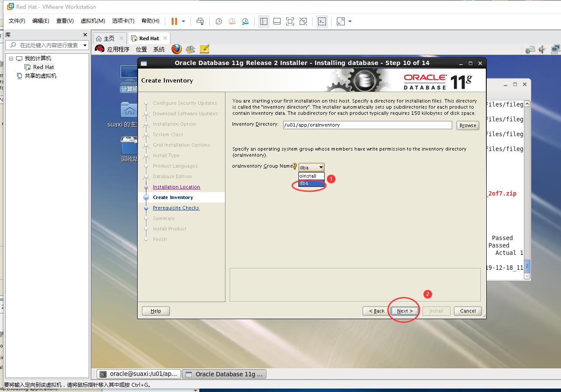Viewport: 561px width, 392px height.
Task: Pause the virtual machine with the orange button
Action: coord(174,21)
